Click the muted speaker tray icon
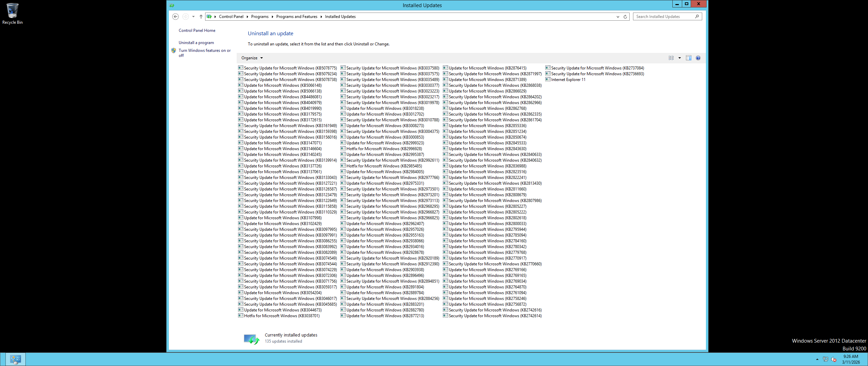The height and width of the screenshot is (366, 868). tap(834, 359)
